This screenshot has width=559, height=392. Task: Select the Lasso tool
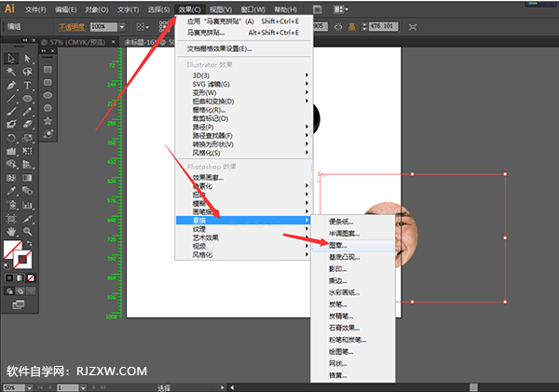pyautogui.click(x=27, y=72)
